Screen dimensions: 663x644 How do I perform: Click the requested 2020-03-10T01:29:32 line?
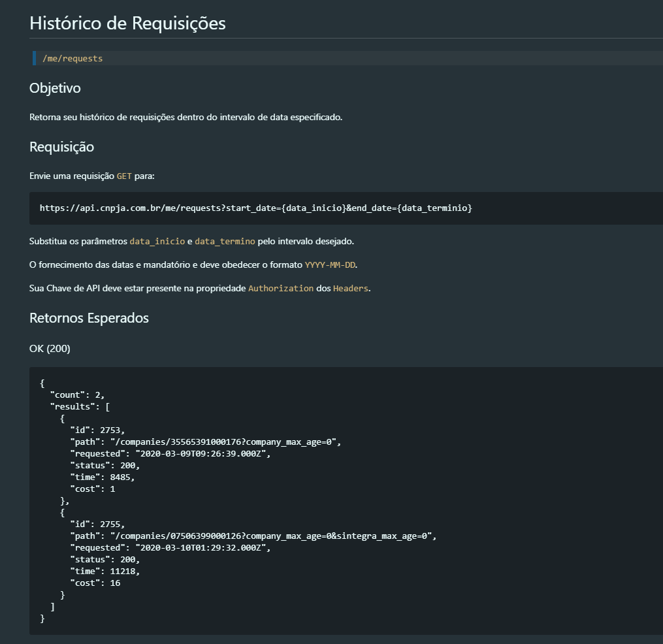tap(170, 548)
